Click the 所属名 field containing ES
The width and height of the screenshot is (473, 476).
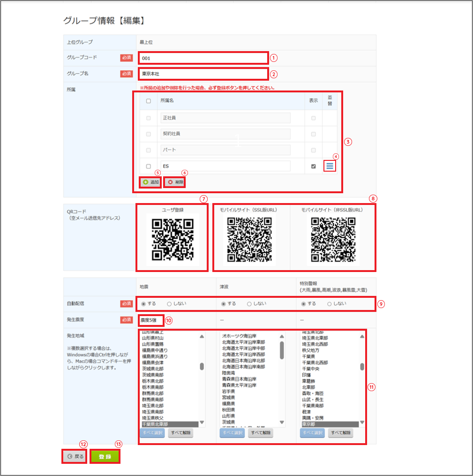tap(225, 166)
